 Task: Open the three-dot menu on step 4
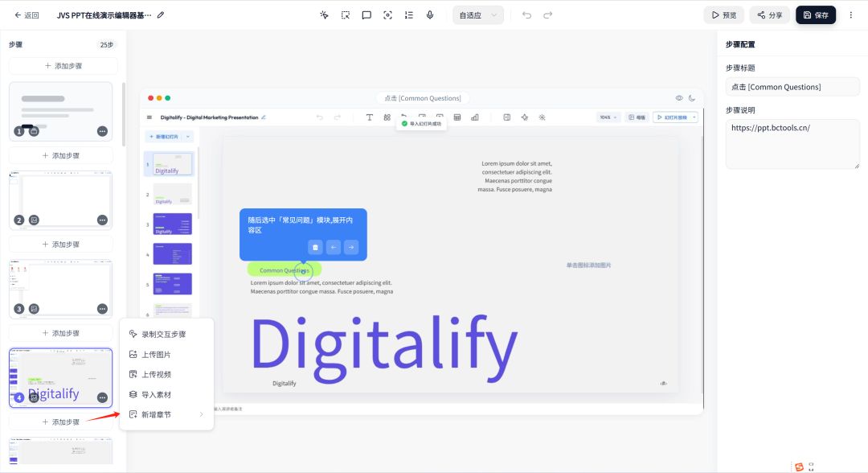pyautogui.click(x=102, y=397)
